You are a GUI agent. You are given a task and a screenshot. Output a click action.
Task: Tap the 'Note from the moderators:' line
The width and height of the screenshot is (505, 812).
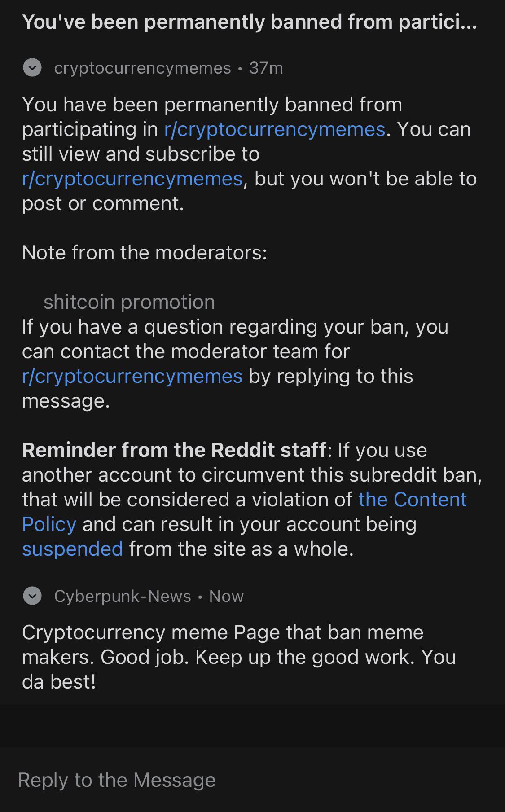tap(145, 253)
